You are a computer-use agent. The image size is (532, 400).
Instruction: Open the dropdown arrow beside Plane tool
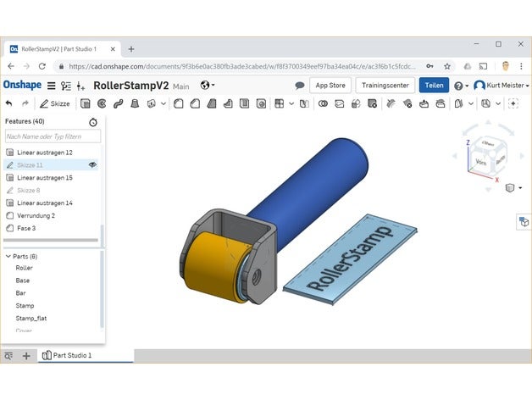471,103
